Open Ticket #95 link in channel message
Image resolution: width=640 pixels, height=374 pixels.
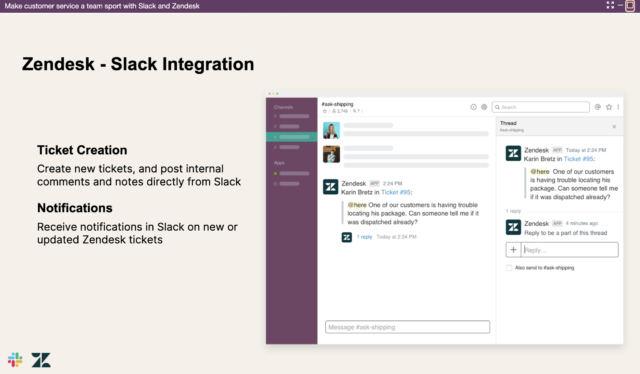tap(396, 192)
